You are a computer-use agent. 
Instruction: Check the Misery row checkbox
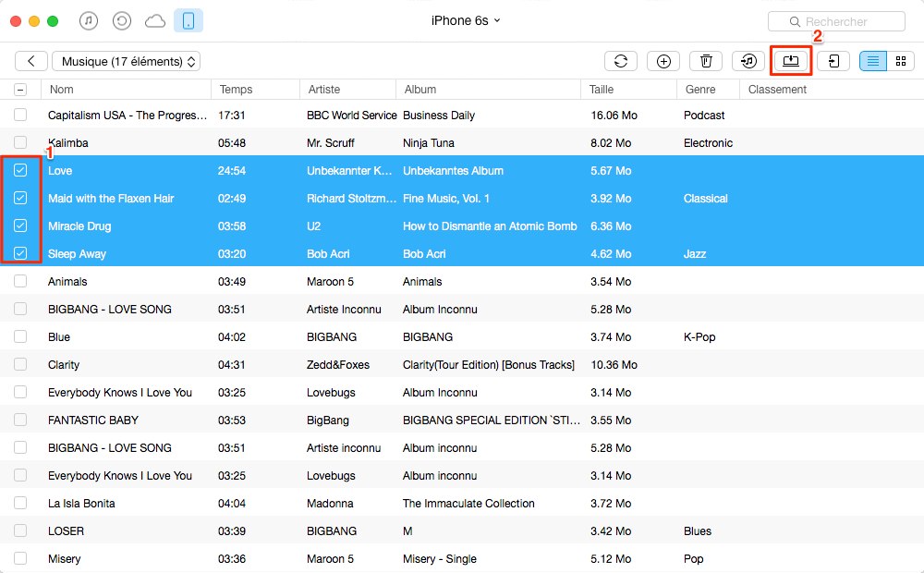[x=20, y=557]
